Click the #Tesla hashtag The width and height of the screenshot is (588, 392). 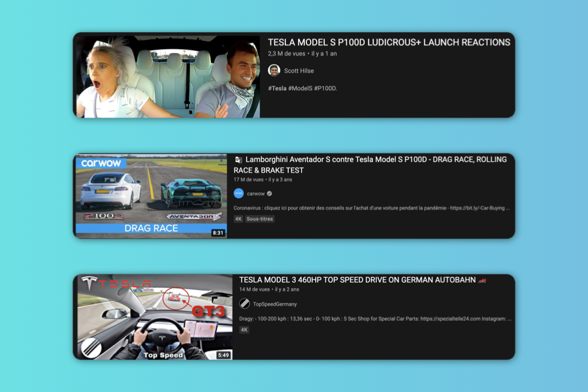[x=277, y=88]
